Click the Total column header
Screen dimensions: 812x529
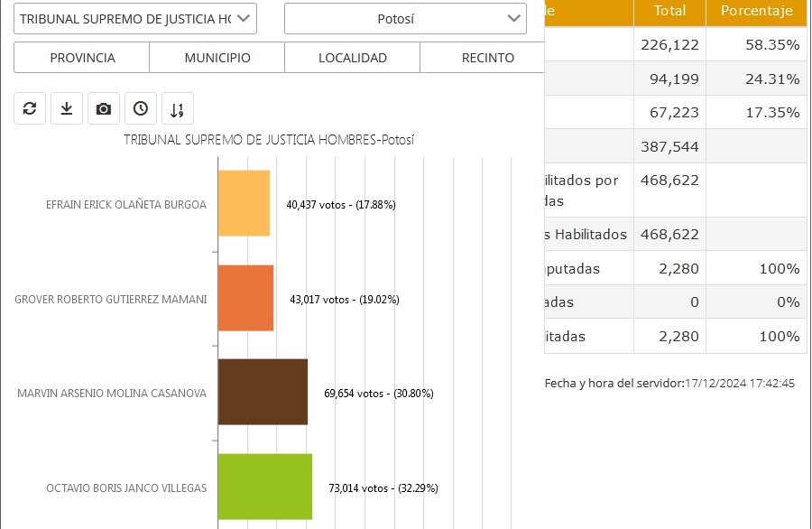coord(669,12)
